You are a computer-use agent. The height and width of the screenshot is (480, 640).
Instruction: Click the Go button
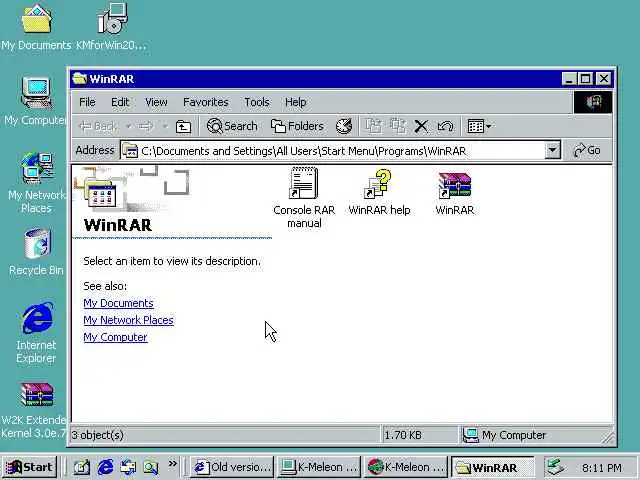[587, 150]
